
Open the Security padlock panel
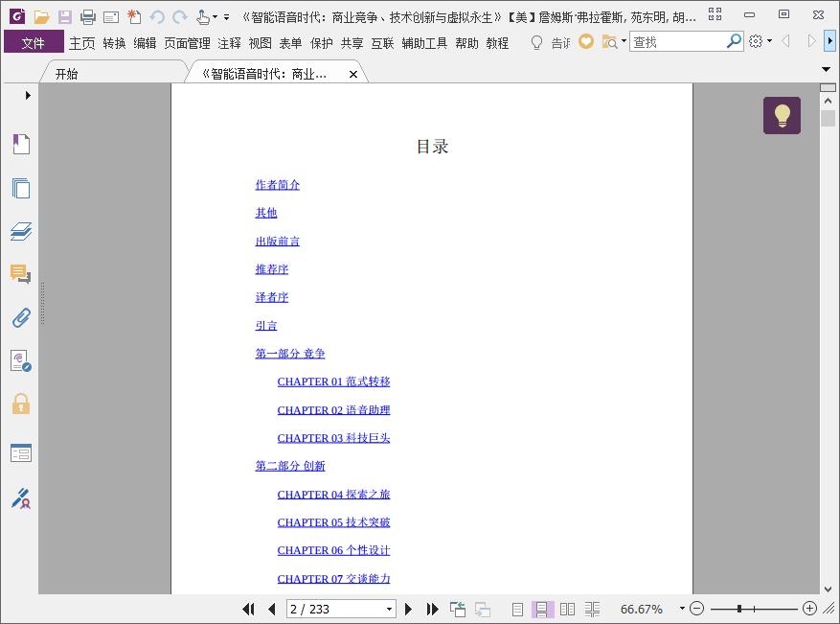21,404
